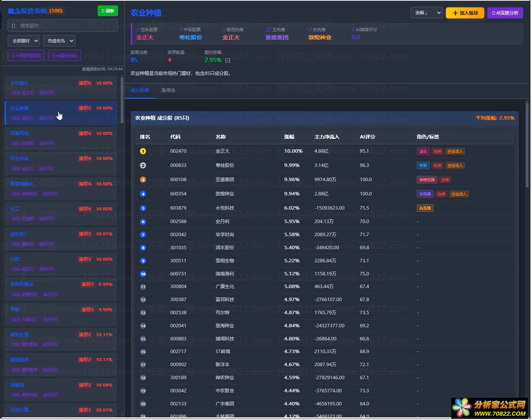Click the purple 左先锋 tag on 敦煌种业 row
The height and width of the screenshot is (420, 532).
425,194
